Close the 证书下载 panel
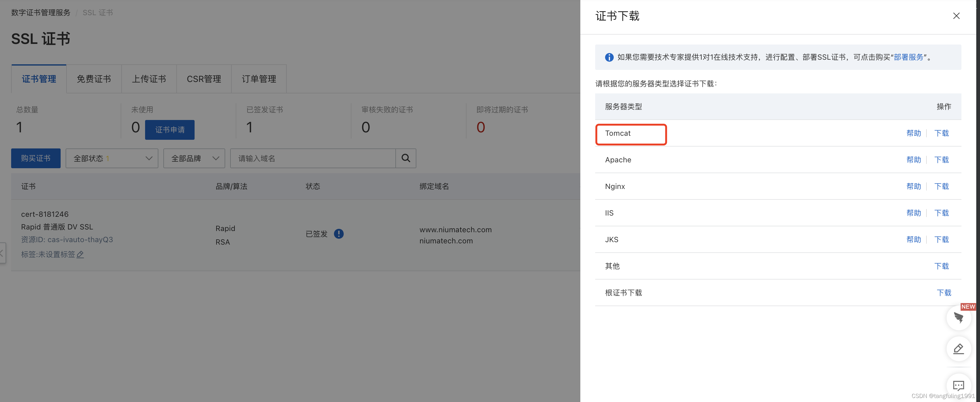 tap(956, 15)
